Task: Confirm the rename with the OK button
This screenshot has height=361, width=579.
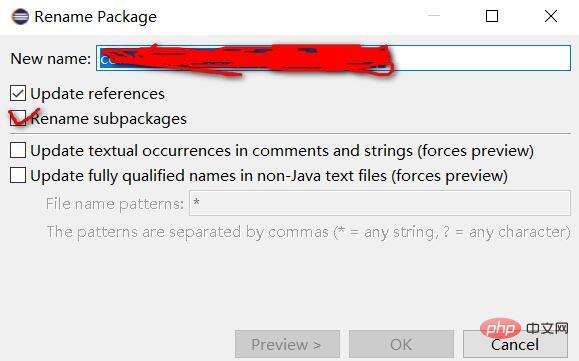Action: [x=401, y=344]
